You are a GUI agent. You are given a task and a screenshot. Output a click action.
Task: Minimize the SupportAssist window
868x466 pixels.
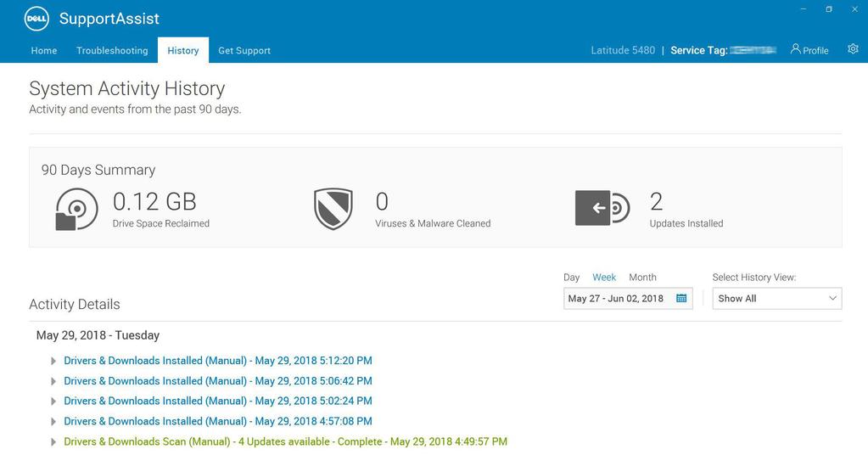coord(804,9)
